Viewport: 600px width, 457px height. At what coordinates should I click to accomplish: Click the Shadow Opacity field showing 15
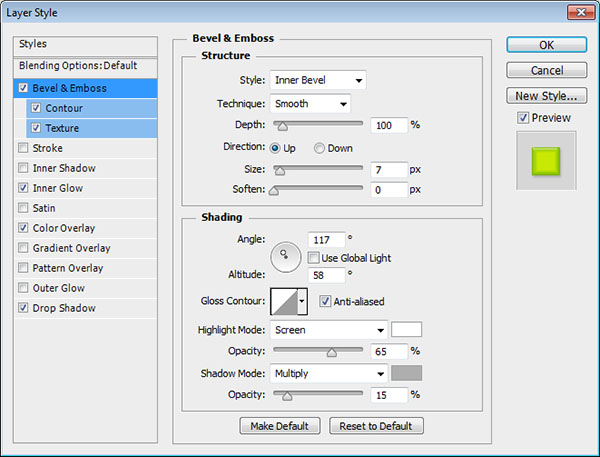point(389,395)
